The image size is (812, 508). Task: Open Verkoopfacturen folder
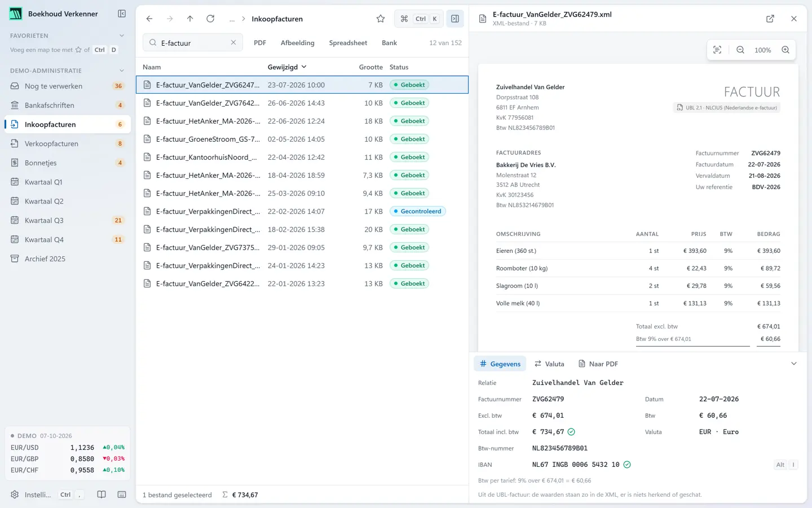click(68, 143)
